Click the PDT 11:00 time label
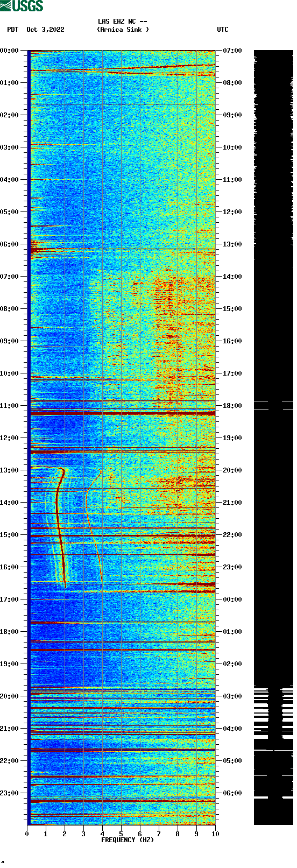The width and height of the screenshot is (297, 868). [9, 406]
